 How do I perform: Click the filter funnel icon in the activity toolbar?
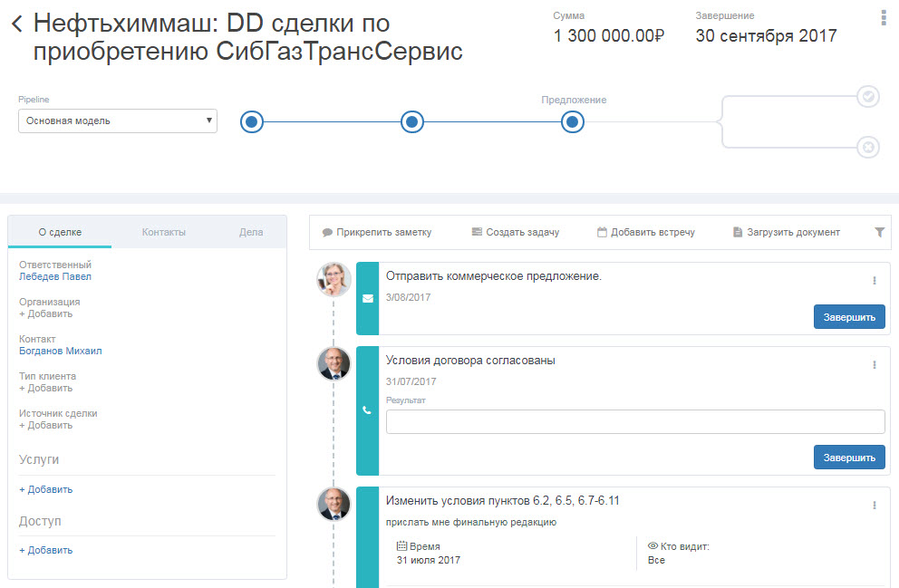tap(879, 233)
